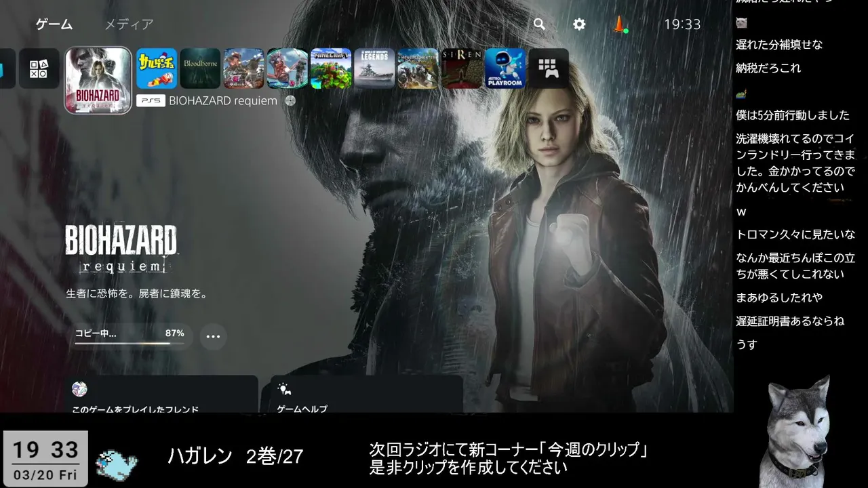Open the Bloodborne game tile

pos(200,68)
